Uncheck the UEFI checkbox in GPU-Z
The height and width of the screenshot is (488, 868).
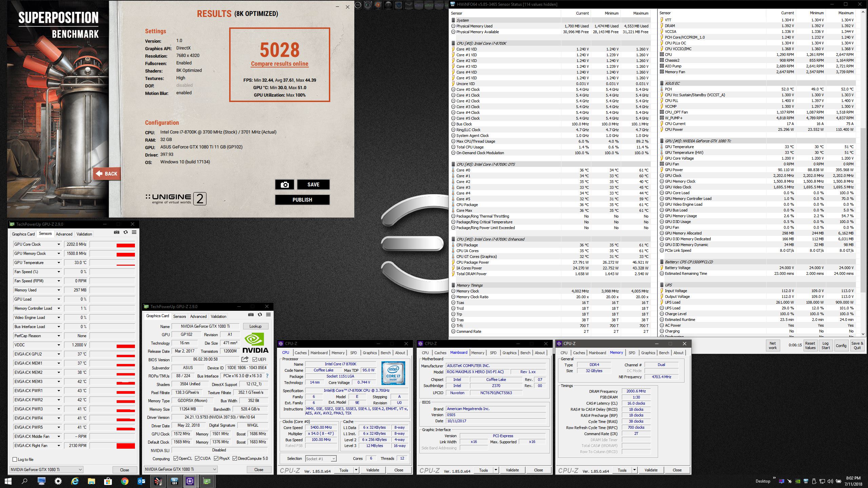(255, 360)
